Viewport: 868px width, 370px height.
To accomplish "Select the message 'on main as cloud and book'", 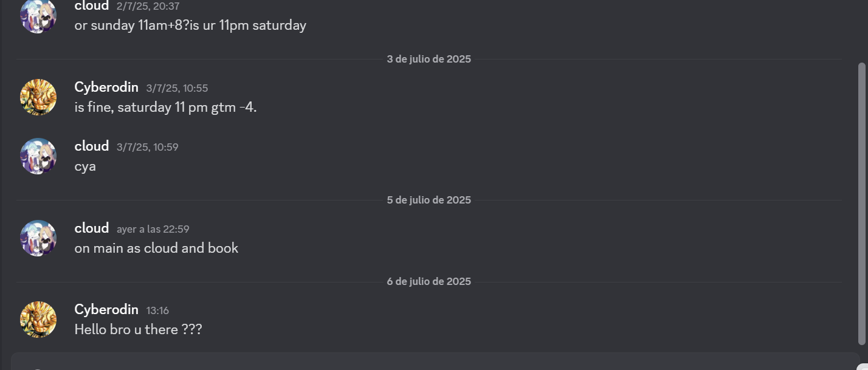I will [156, 248].
